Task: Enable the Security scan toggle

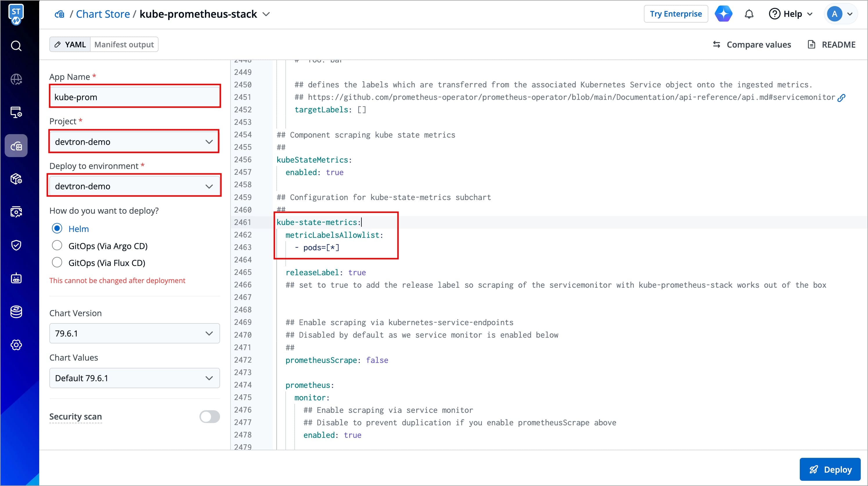Action: point(209,417)
